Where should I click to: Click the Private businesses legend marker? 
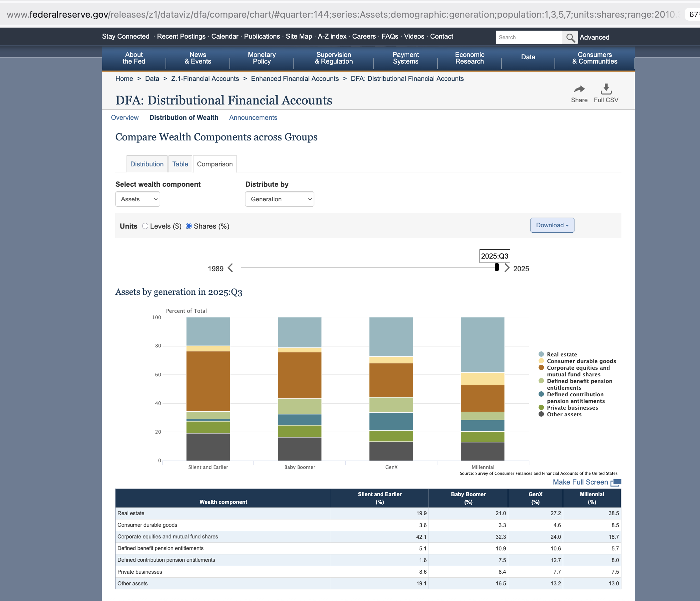tap(541, 408)
